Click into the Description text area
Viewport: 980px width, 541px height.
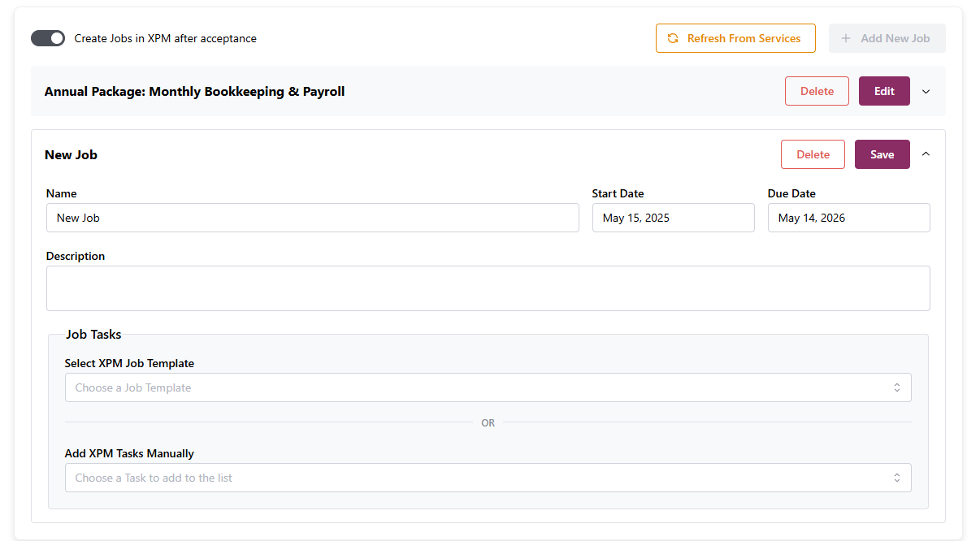point(488,288)
